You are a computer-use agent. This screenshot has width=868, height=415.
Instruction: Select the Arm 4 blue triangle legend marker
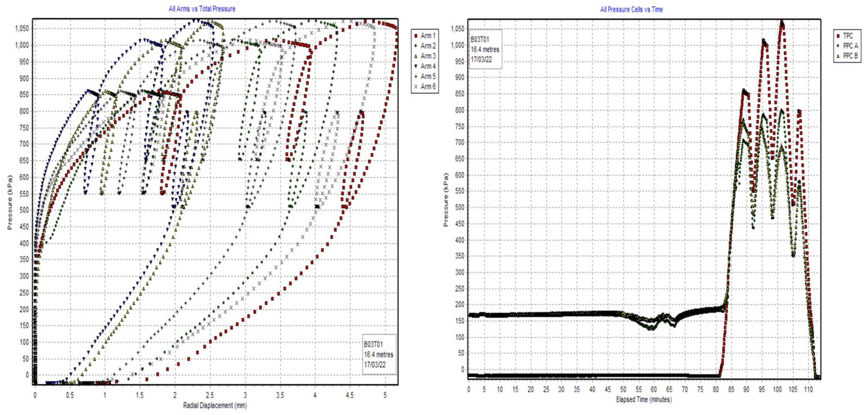tap(416, 66)
